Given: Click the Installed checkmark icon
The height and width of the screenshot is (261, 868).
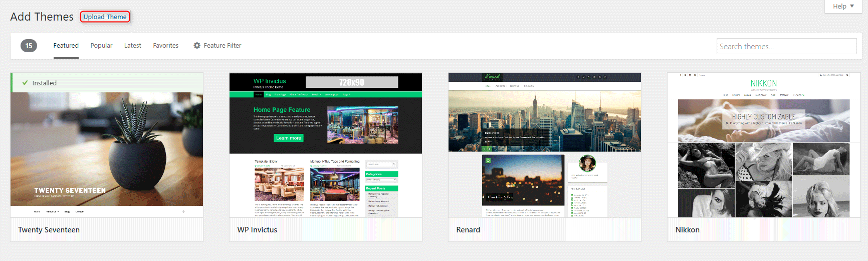Looking at the screenshot, I should (25, 83).
